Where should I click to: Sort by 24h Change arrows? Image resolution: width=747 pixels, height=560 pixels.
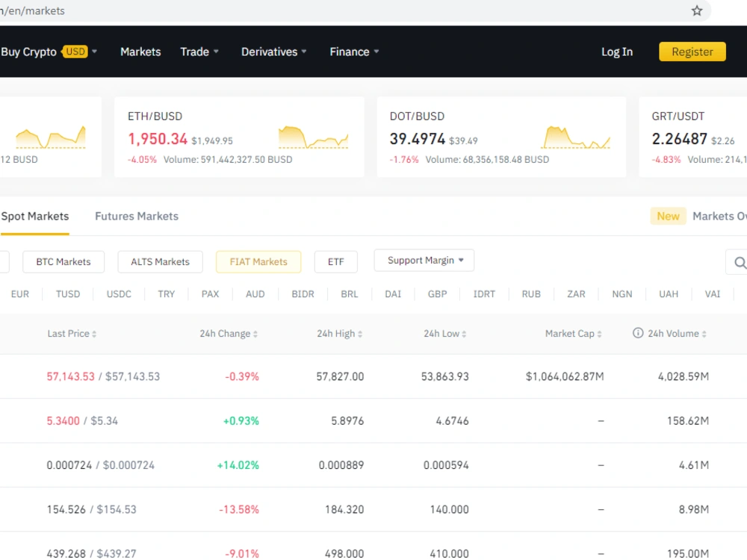click(255, 334)
